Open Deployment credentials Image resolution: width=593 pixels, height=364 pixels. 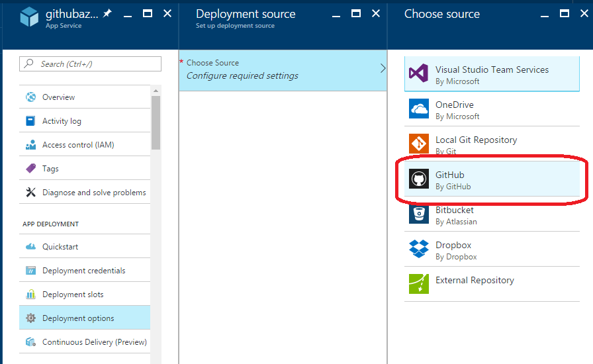coord(85,271)
